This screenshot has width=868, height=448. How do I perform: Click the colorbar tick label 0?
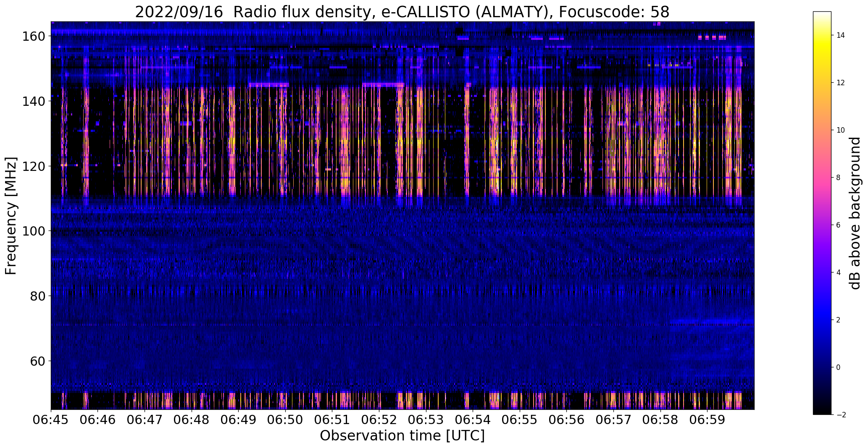point(839,367)
